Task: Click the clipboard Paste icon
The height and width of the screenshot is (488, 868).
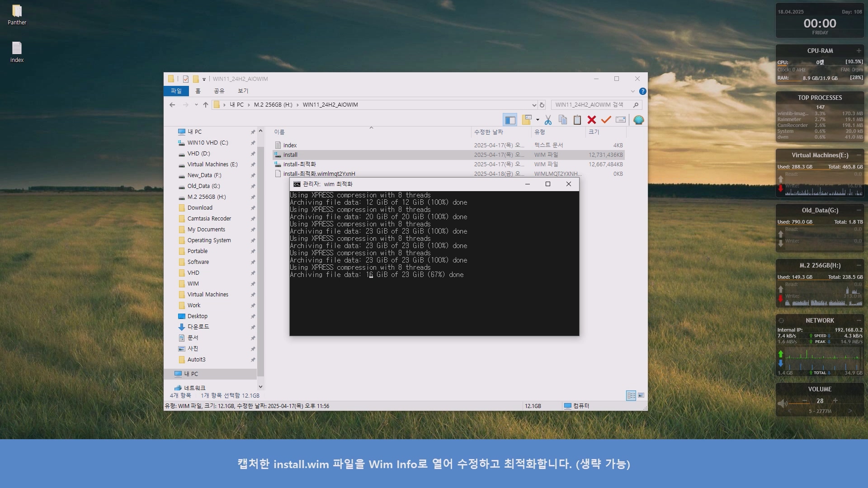Action: coord(577,120)
